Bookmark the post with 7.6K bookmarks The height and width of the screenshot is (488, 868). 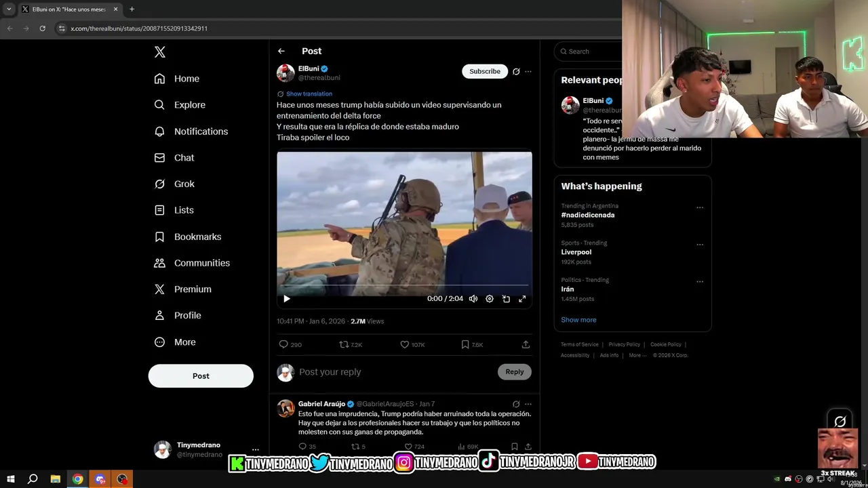tap(472, 345)
